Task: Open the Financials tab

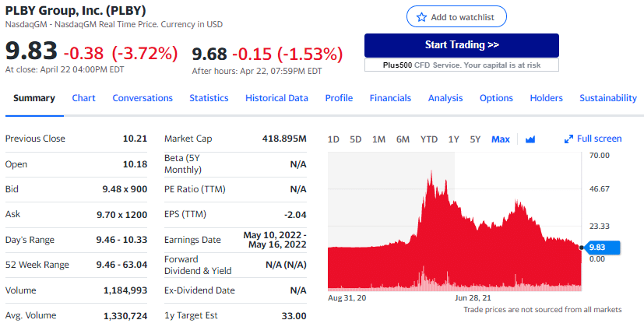Action: [x=390, y=98]
